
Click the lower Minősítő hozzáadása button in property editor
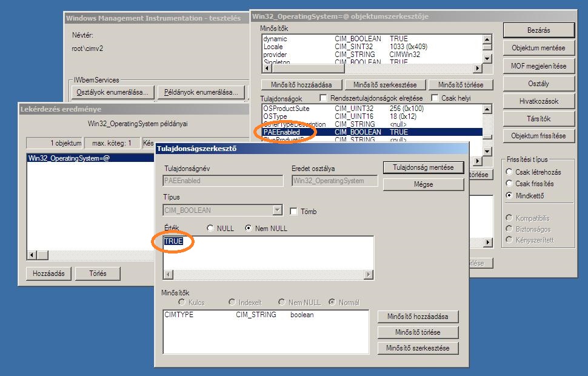click(x=418, y=317)
